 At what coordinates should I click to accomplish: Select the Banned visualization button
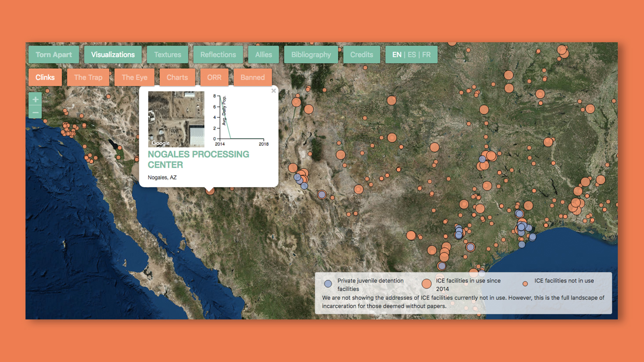click(x=253, y=77)
